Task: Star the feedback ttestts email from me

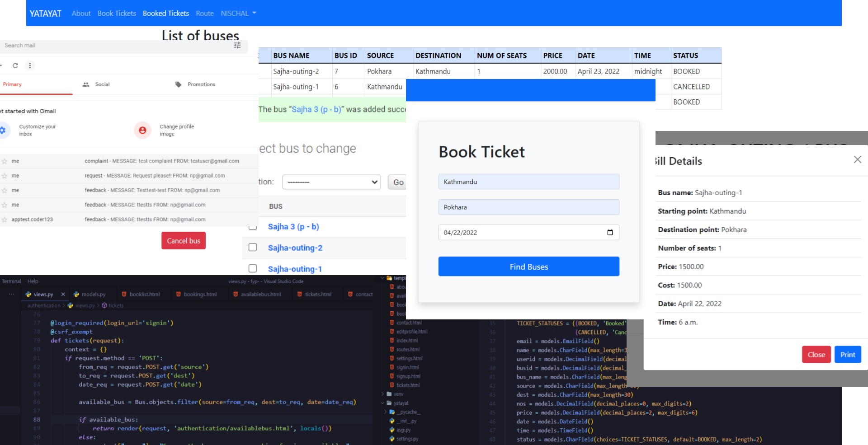Action: coord(4,205)
